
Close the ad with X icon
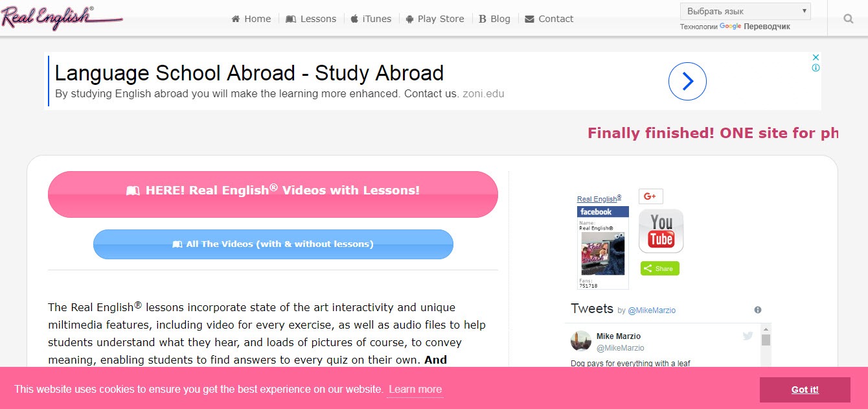click(816, 57)
